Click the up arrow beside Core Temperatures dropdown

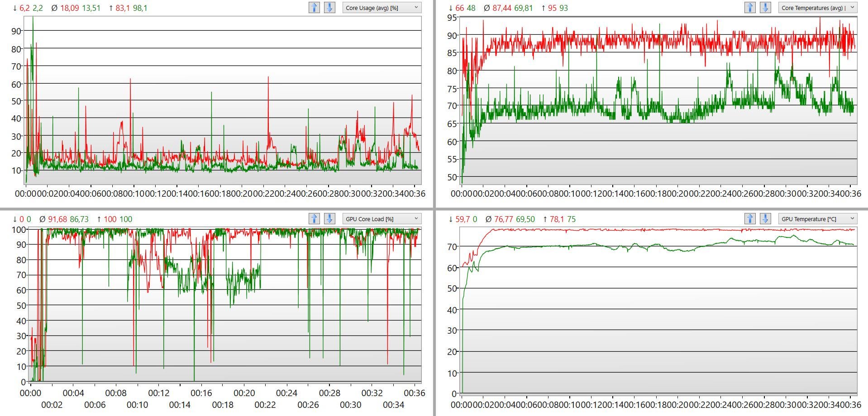point(750,7)
